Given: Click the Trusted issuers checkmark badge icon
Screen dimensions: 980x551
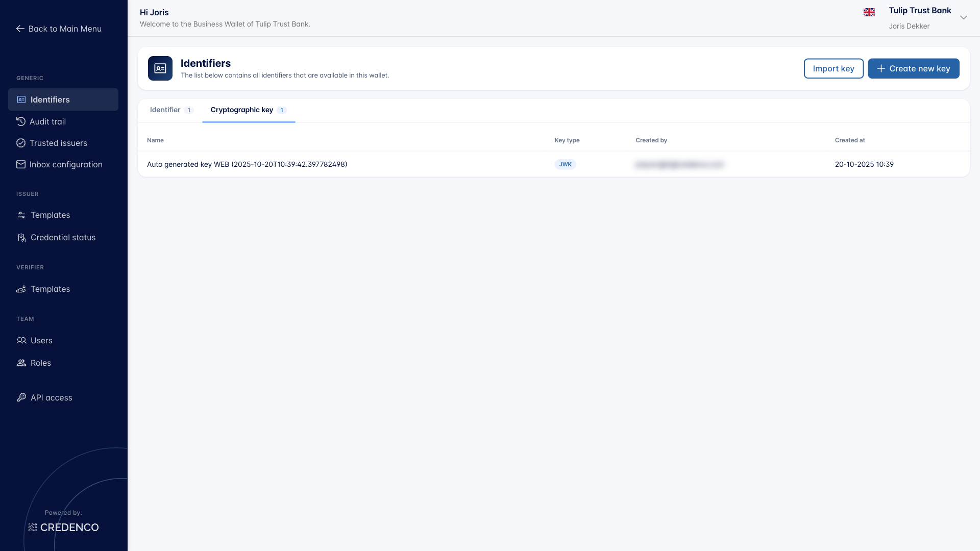Looking at the screenshot, I should pos(21,143).
